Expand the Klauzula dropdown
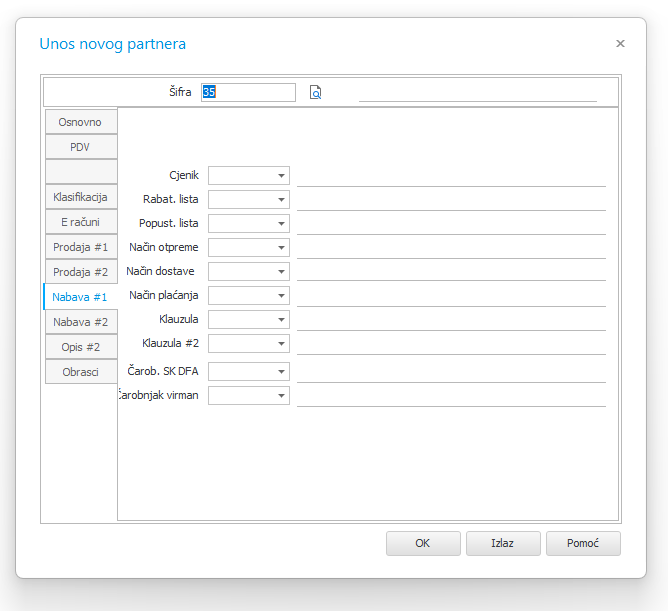Viewport: 668px width, 611px height. (x=281, y=320)
